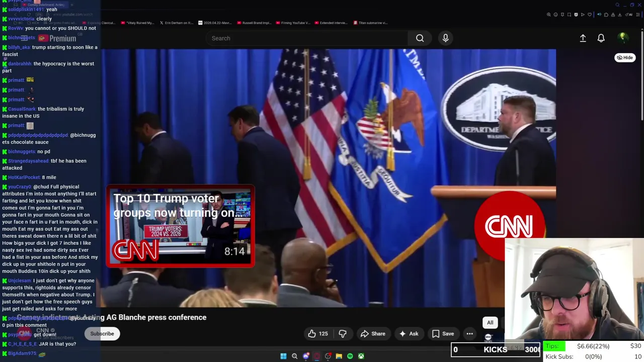Click the browser zoom magnifier toolbar icon

click(548, 15)
